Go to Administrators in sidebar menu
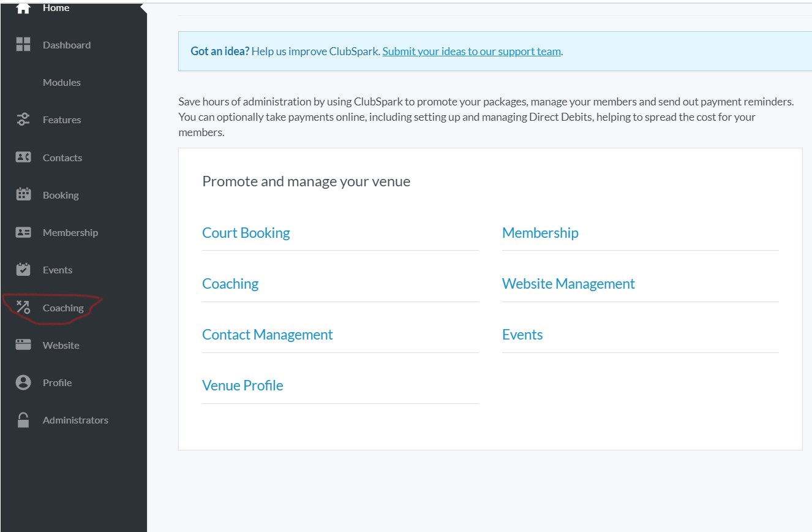Image resolution: width=812 pixels, height=532 pixels. 75,420
